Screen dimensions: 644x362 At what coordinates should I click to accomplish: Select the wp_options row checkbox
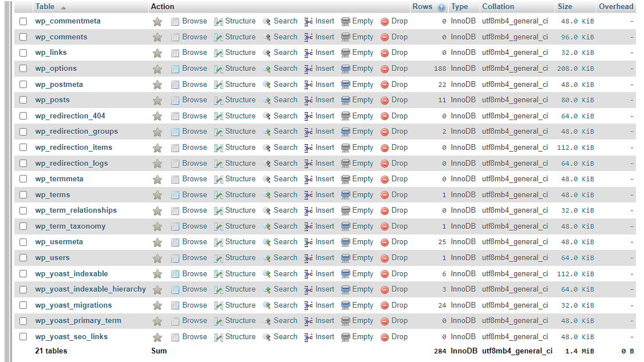(x=23, y=69)
